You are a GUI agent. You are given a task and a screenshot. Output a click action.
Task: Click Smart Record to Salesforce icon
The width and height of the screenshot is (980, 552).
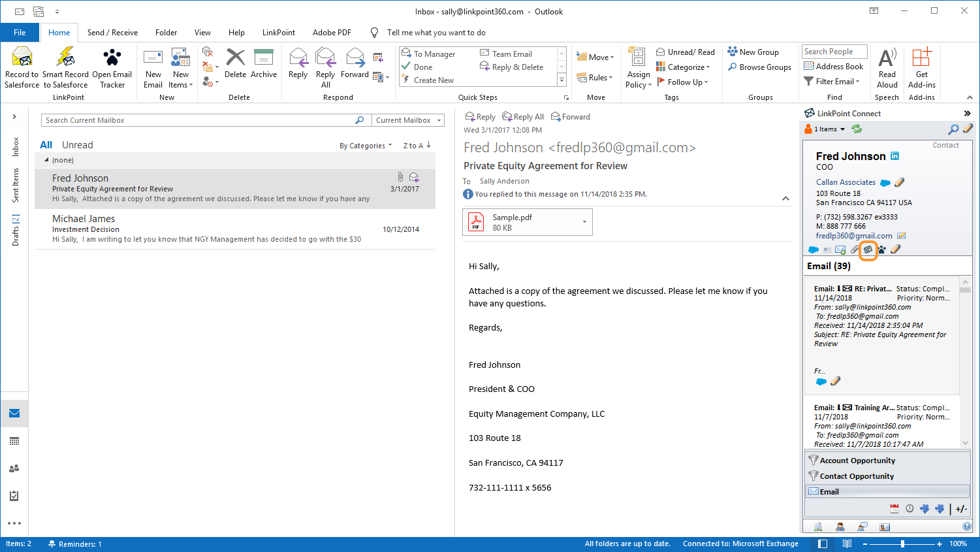65,57
